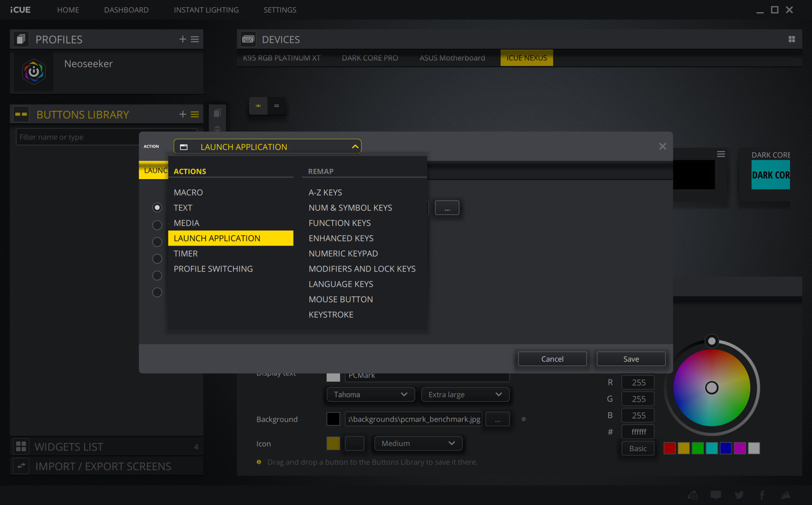This screenshot has height=505, width=812.
Task: Click the Import / Export Screens arrows icon
Action: pos(20,466)
